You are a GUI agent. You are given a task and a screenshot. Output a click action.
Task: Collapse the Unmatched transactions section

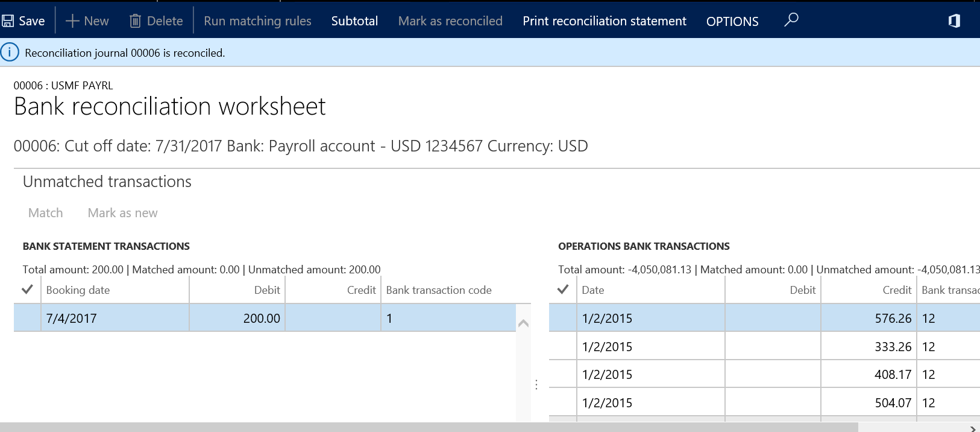pyautogui.click(x=107, y=182)
